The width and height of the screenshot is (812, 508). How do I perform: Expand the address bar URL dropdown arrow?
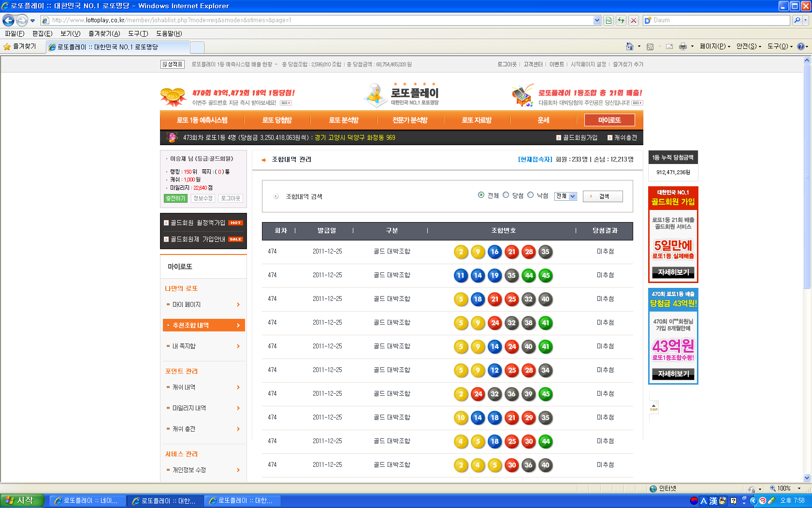597,20
